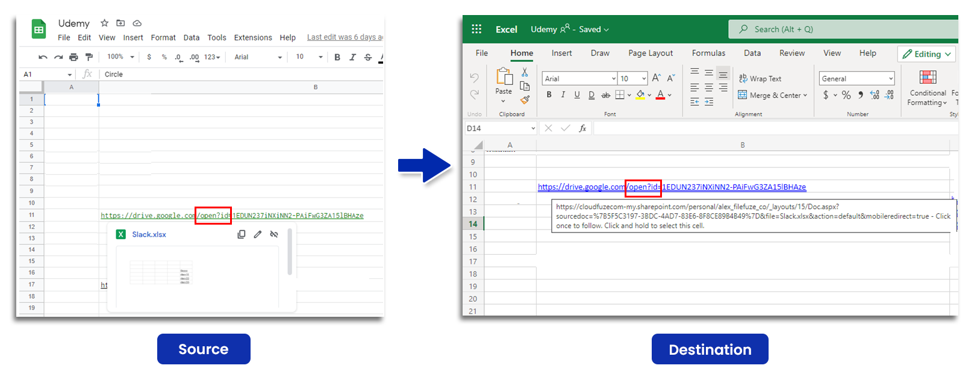Click insert function fx in Excel formula bar
Image resolution: width=980 pixels, height=377 pixels.
(x=582, y=128)
